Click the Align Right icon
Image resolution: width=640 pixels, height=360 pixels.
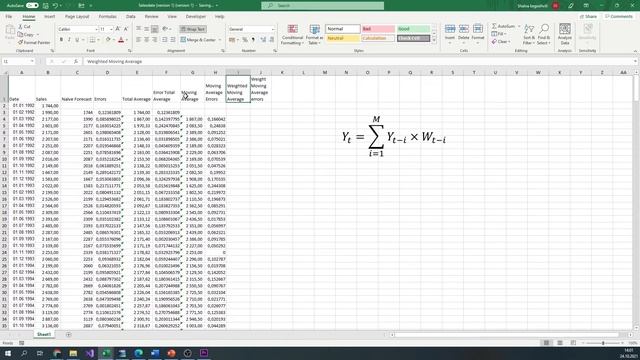click(155, 40)
